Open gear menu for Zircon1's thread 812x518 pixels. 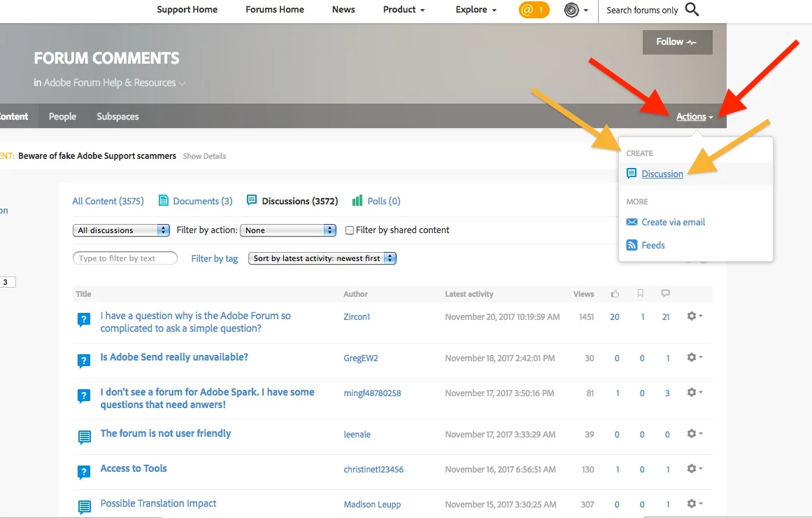(695, 316)
